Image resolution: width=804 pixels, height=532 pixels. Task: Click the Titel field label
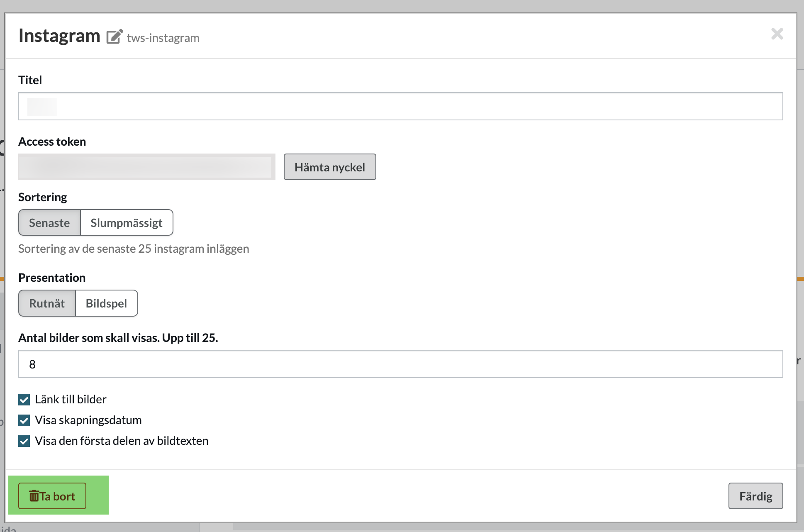click(x=30, y=80)
